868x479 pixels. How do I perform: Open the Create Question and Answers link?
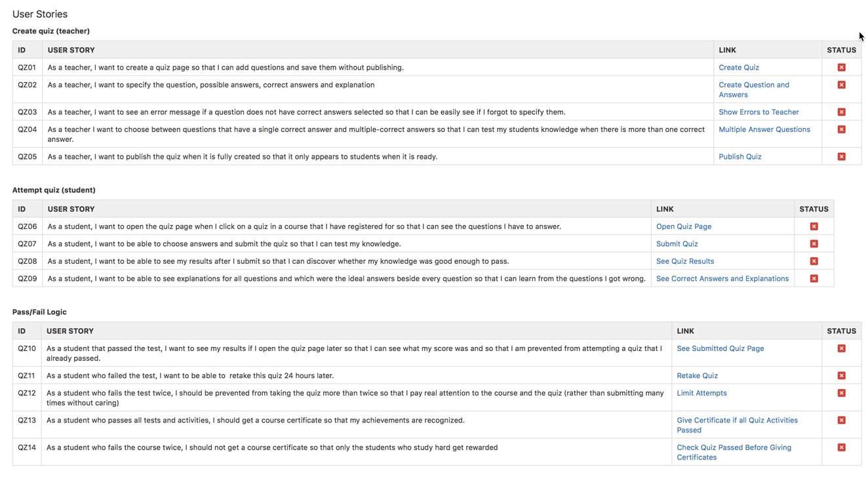753,89
